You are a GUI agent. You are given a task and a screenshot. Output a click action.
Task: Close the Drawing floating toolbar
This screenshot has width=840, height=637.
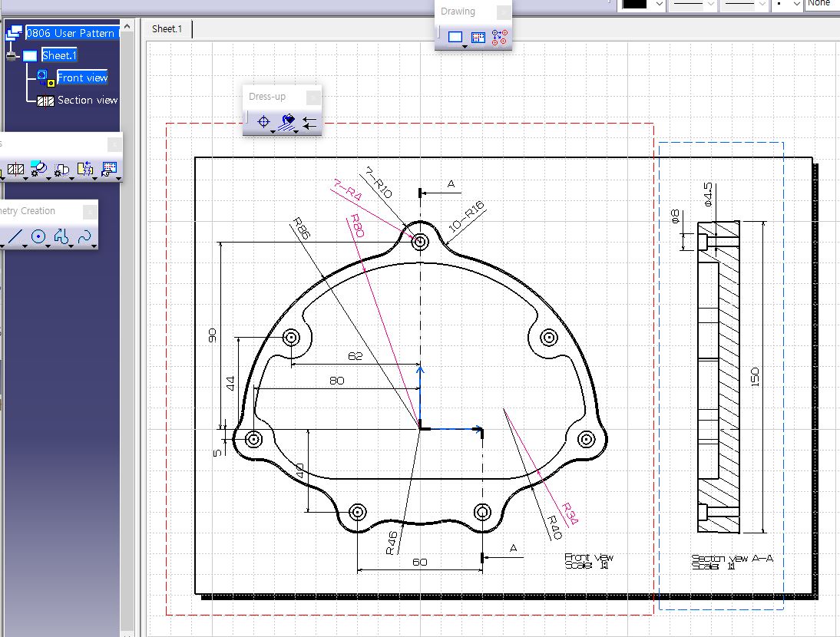pos(503,12)
